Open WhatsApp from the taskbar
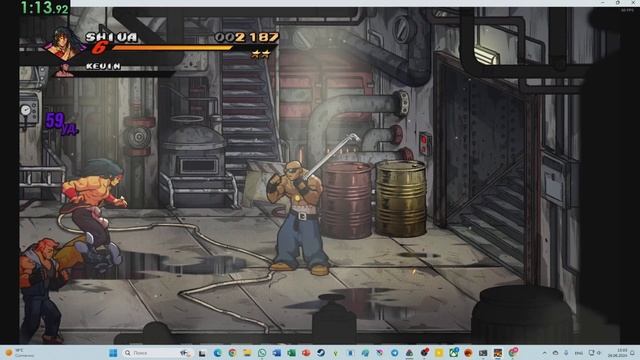Image resolution: width=640 pixels, height=360 pixels. pyautogui.click(x=262, y=353)
